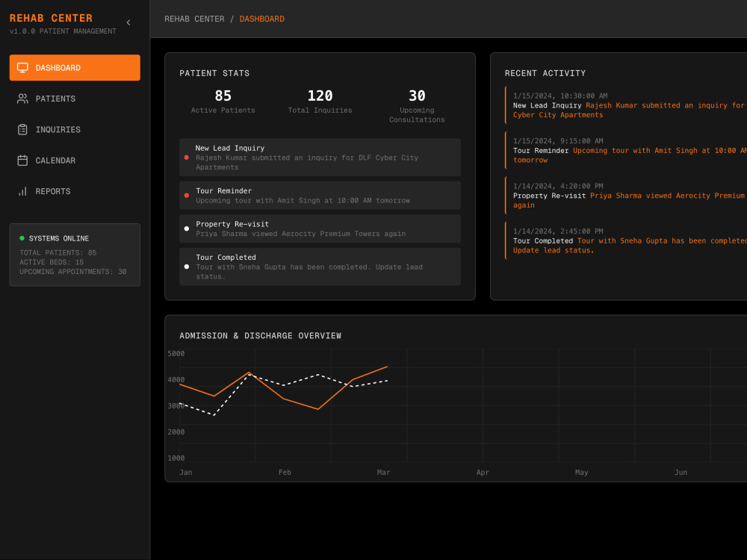Click the Jun axis label
Image resolution: width=747 pixels, height=560 pixels.
(681, 473)
